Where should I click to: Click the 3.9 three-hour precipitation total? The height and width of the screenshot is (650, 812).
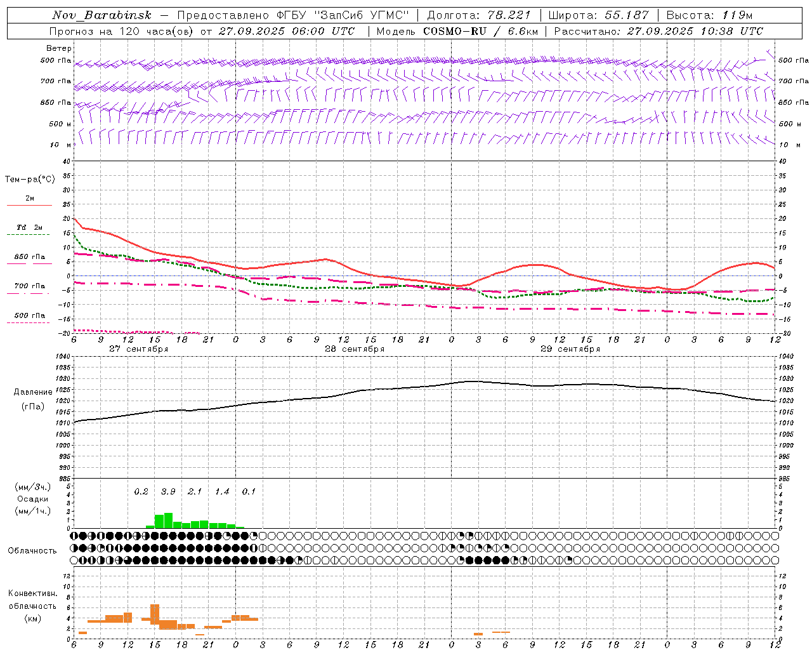click(168, 491)
